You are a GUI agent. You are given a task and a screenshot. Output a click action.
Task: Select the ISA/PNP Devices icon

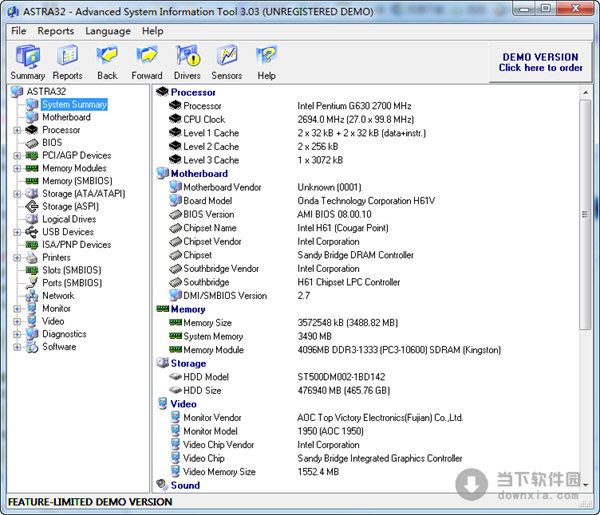click(x=32, y=245)
